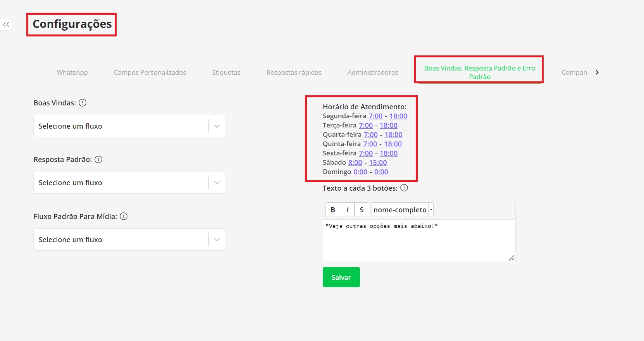The image size is (644, 341).
Task: Toggle italic formatting in text editor
Action: click(x=347, y=210)
